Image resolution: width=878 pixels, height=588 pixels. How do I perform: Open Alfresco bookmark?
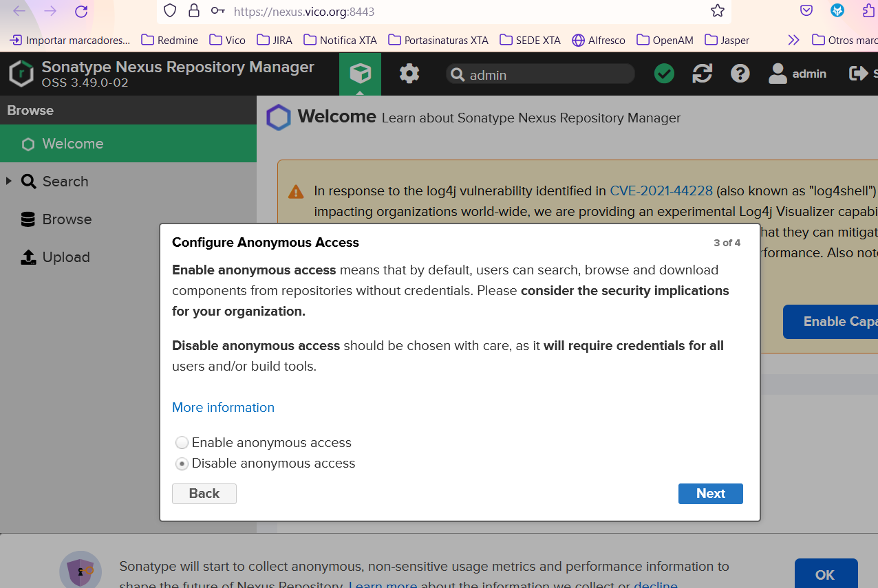tap(599, 40)
